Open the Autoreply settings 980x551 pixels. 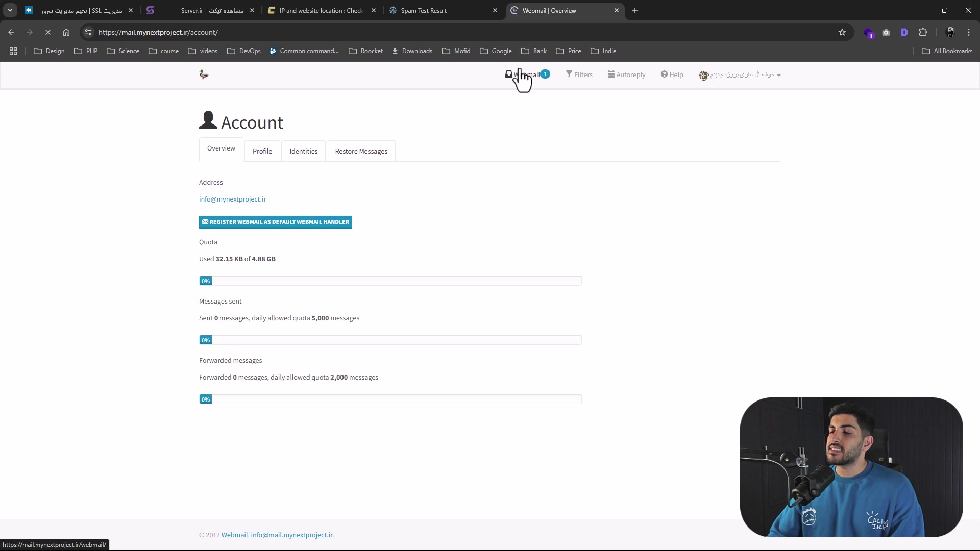pyautogui.click(x=626, y=74)
